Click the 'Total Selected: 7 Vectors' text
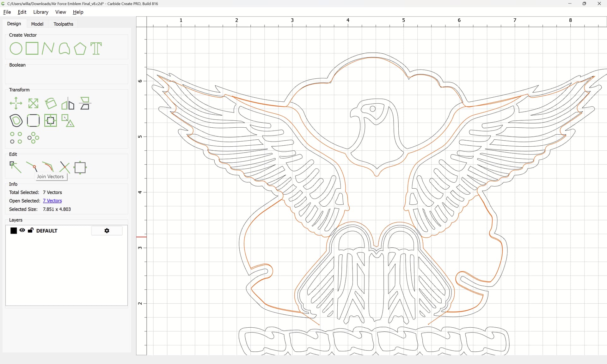Image resolution: width=607 pixels, height=364 pixels. 35,192
